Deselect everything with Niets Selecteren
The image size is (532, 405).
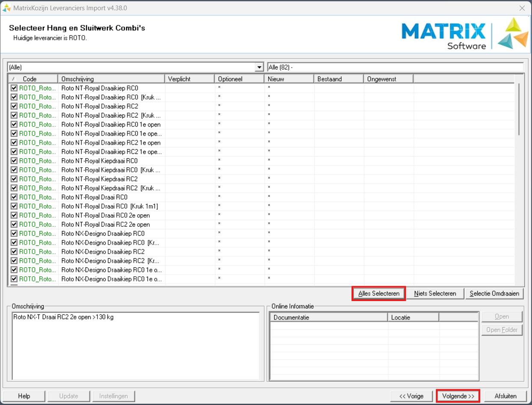pyautogui.click(x=435, y=293)
